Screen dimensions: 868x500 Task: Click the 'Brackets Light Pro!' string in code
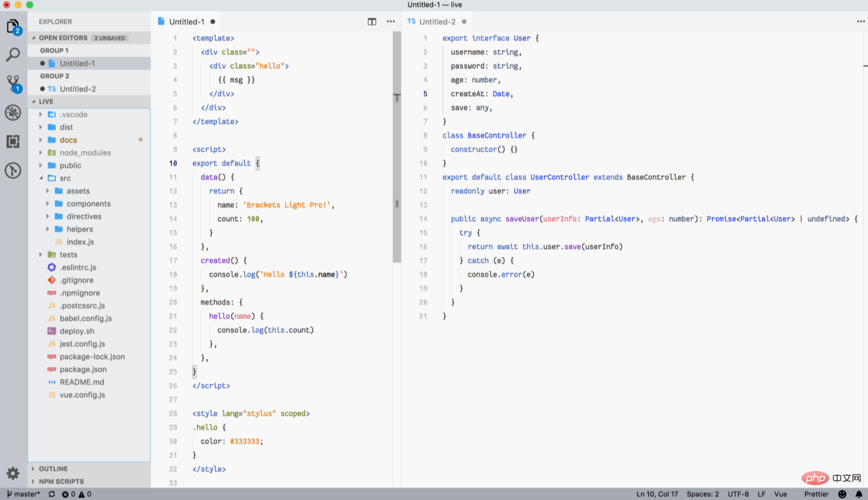coord(285,205)
